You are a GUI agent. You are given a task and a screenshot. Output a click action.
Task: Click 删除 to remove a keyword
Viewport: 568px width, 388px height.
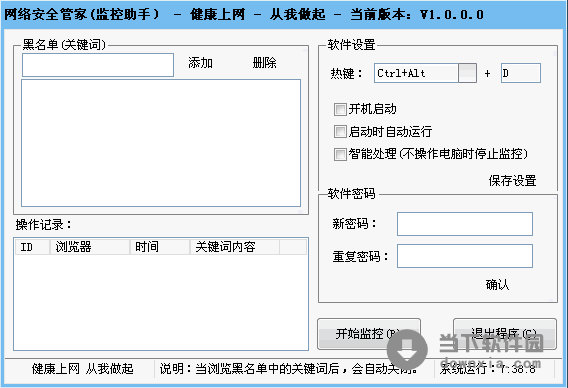click(264, 63)
